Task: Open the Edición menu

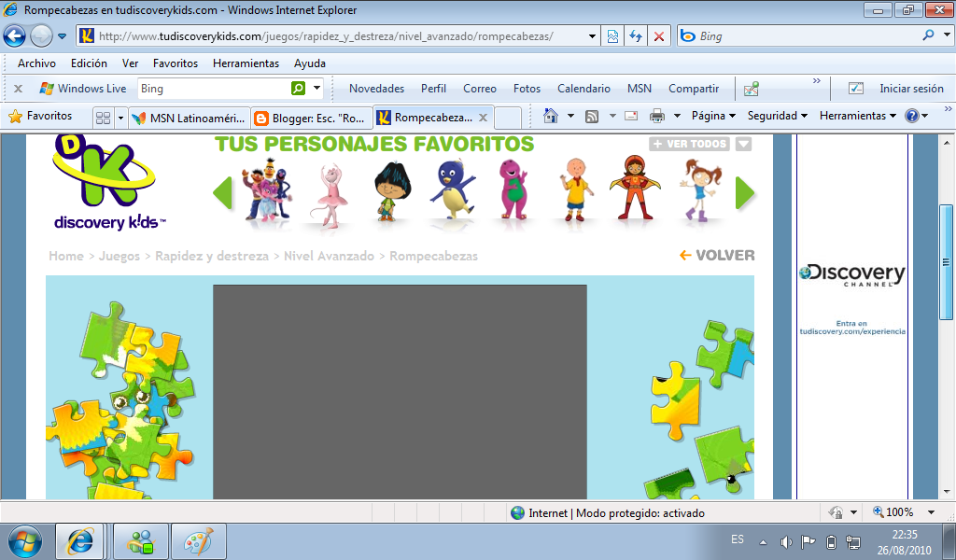Action: [89, 63]
